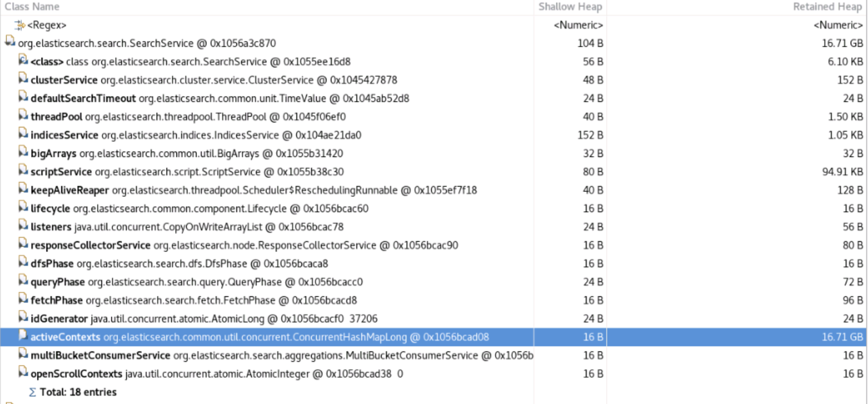Click the Regex filter field
Image resolution: width=868 pixels, height=404 pixels.
(47, 25)
